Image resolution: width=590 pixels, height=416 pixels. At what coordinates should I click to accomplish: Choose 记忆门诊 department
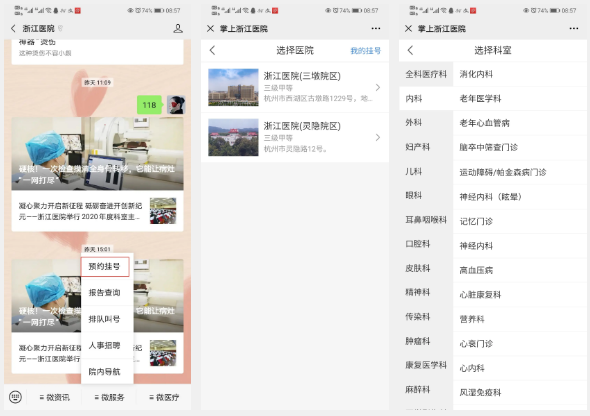click(520, 221)
